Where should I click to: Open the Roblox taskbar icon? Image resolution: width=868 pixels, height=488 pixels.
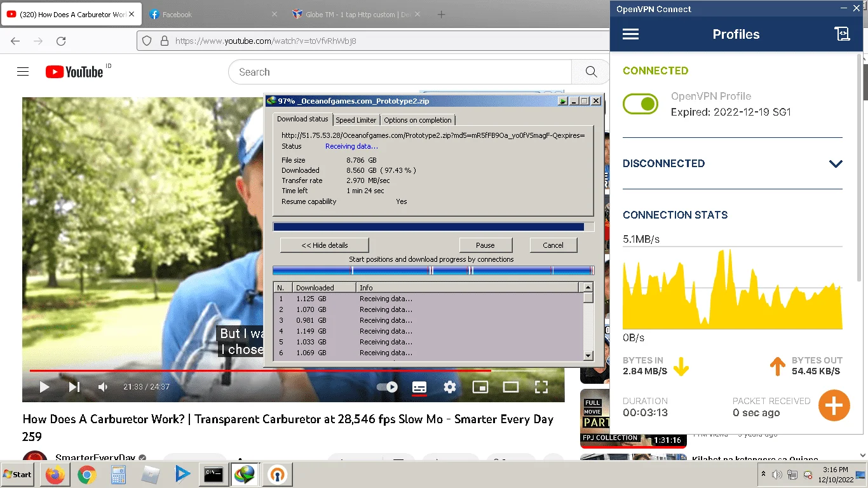[150, 475]
